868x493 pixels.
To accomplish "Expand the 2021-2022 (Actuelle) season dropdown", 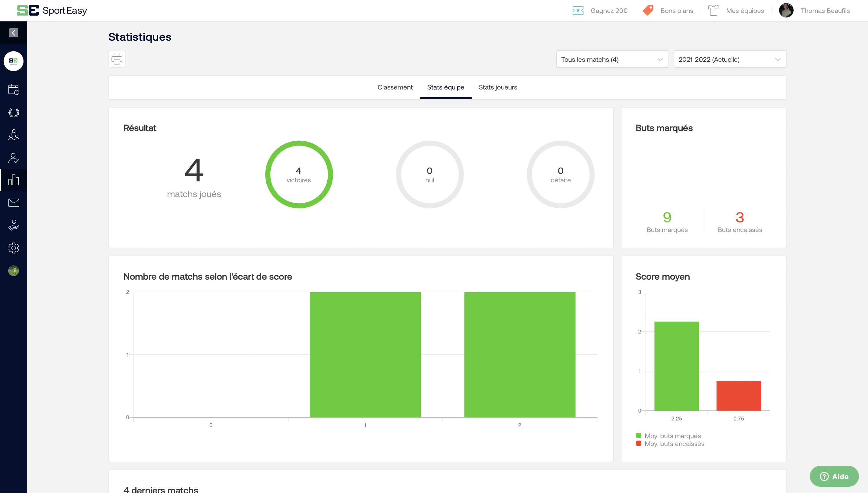I will [x=730, y=59].
